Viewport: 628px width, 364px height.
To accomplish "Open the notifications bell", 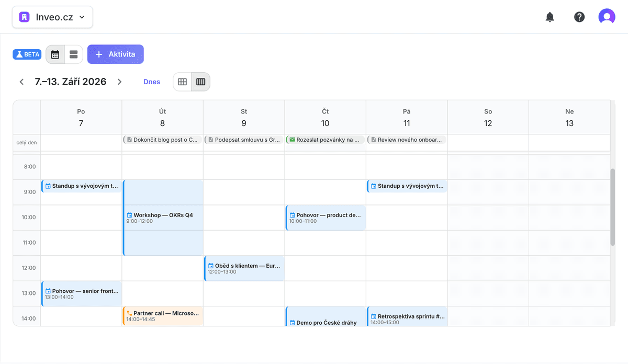I will click(549, 17).
